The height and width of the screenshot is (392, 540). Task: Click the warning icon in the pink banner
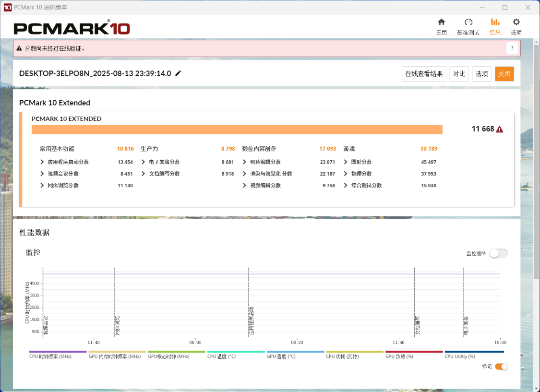(19, 48)
